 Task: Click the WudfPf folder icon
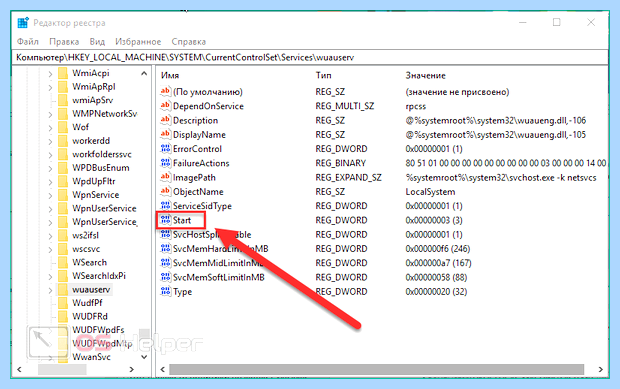pos(63,303)
